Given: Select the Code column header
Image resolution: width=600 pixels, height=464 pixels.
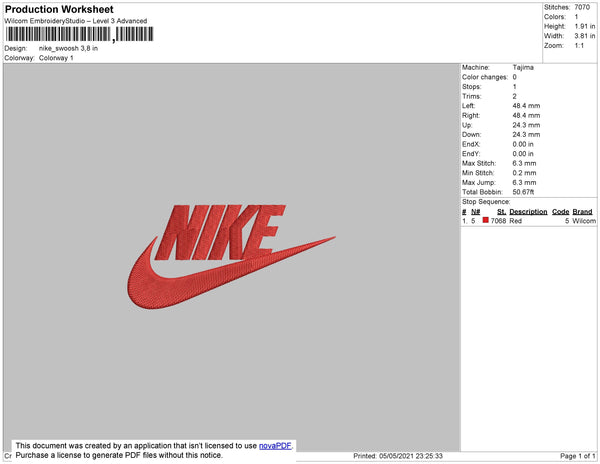Looking at the screenshot, I should point(561,212).
